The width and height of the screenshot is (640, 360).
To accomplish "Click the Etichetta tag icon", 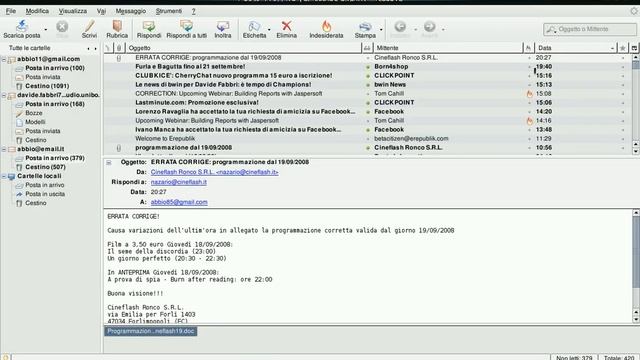I will [254, 26].
